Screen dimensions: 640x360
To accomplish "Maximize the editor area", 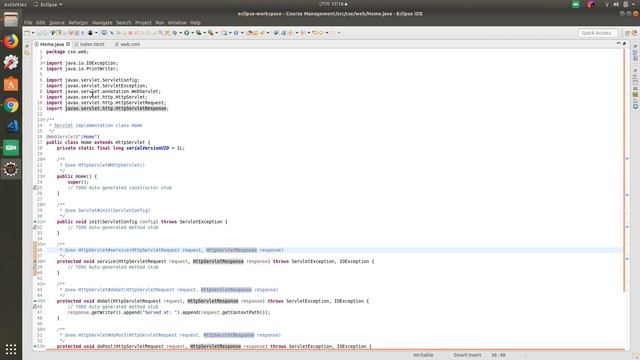I will pos(624,43).
